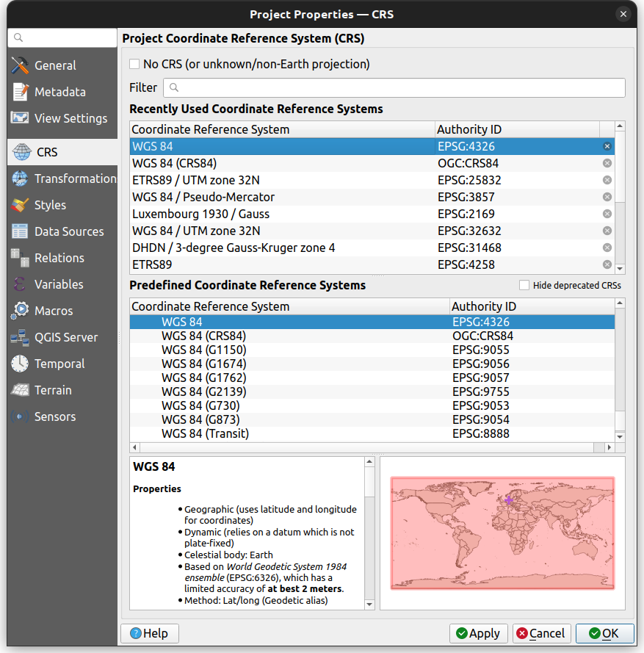
Task: Open the Macros page
Action: point(62,311)
